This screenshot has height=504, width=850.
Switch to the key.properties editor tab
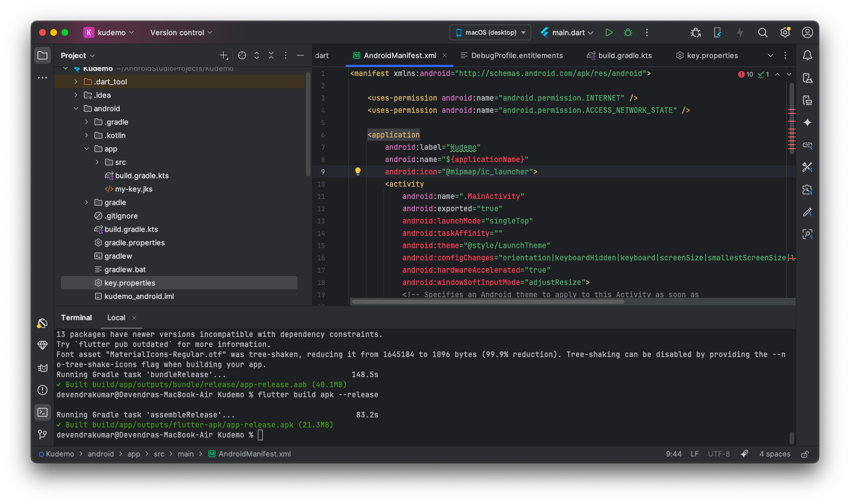click(x=707, y=55)
